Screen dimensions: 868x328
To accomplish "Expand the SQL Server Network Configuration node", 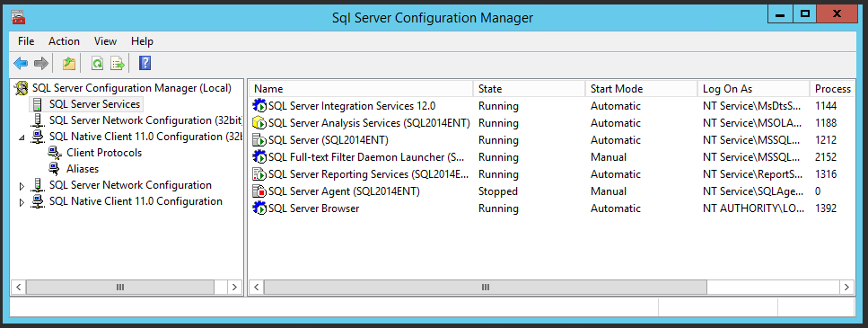I will (x=22, y=186).
